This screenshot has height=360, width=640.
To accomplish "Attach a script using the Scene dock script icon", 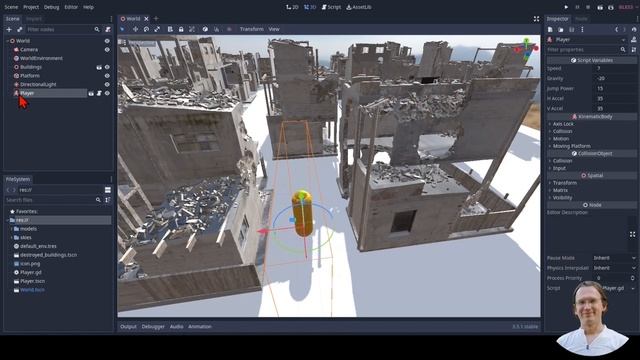I will pos(108,29).
